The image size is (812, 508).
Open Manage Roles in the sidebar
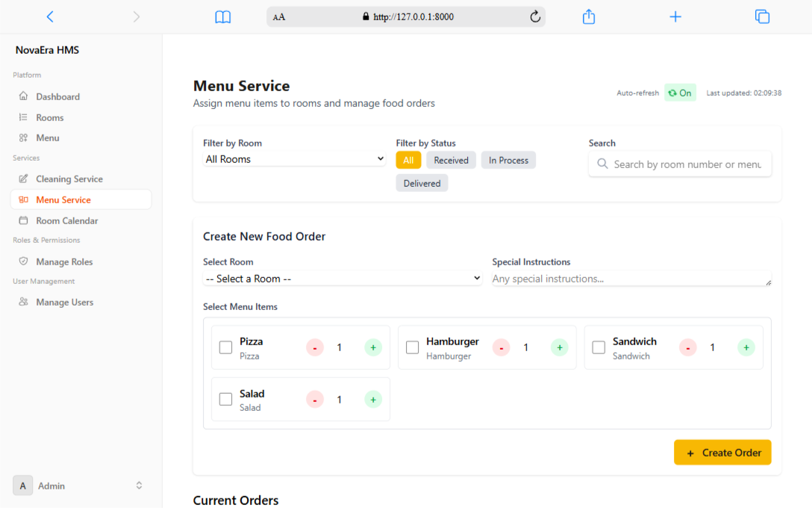tap(81, 261)
